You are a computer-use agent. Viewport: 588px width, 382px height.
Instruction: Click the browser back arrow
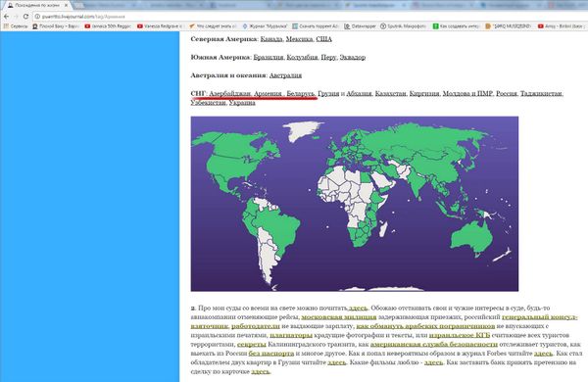tap(7, 17)
